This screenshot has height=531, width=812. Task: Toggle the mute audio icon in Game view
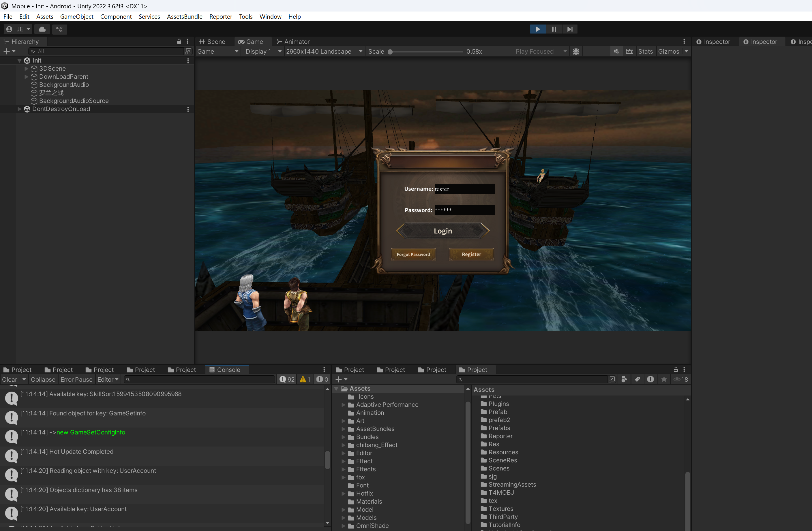tap(616, 52)
